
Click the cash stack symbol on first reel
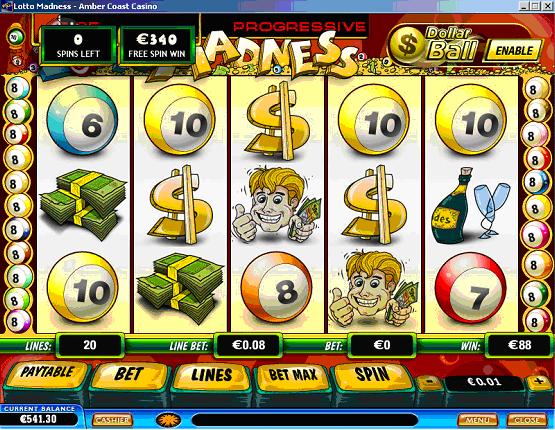click(x=84, y=204)
